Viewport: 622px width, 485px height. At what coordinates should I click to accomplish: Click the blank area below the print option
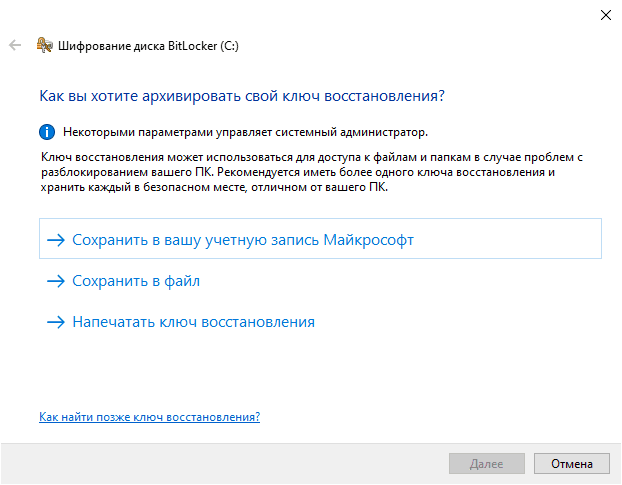pos(320,370)
